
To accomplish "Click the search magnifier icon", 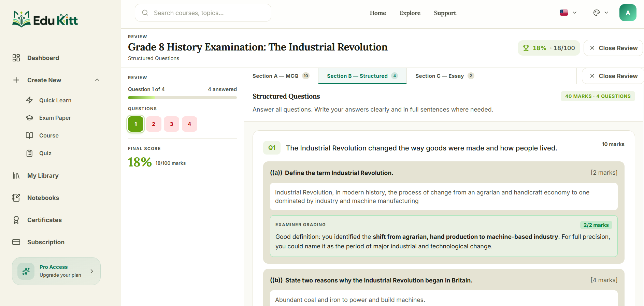I will 145,13.
